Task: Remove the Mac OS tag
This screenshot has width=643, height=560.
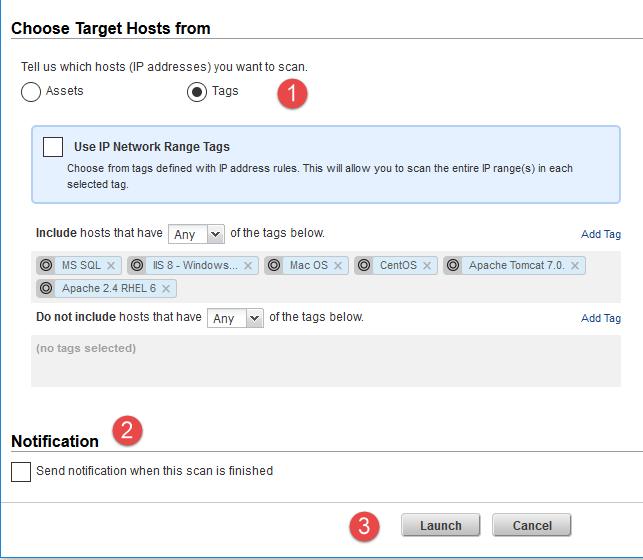Action: tap(338, 266)
